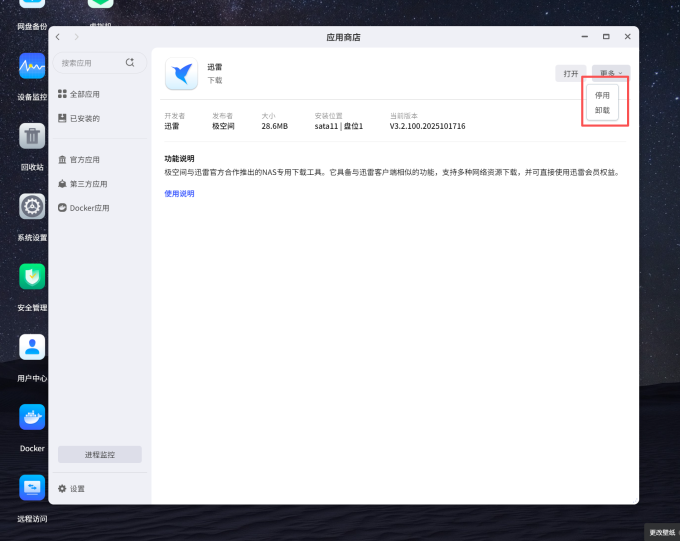Focus the 搜索应用 search field
The width and height of the screenshot is (680, 541).
pos(100,63)
